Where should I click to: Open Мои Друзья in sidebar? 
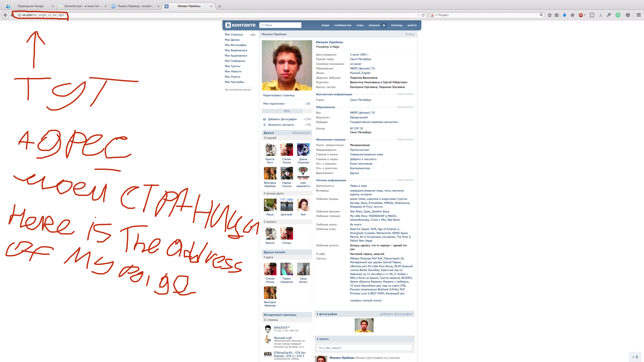tap(232, 40)
